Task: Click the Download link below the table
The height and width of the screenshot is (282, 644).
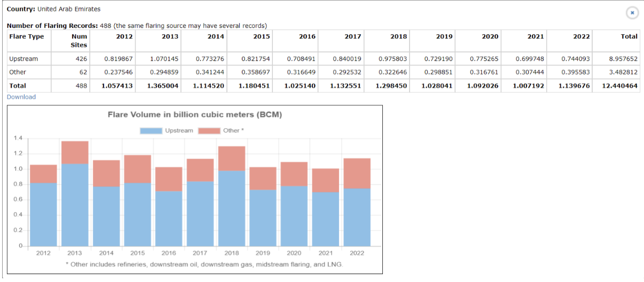Action: 21,97
